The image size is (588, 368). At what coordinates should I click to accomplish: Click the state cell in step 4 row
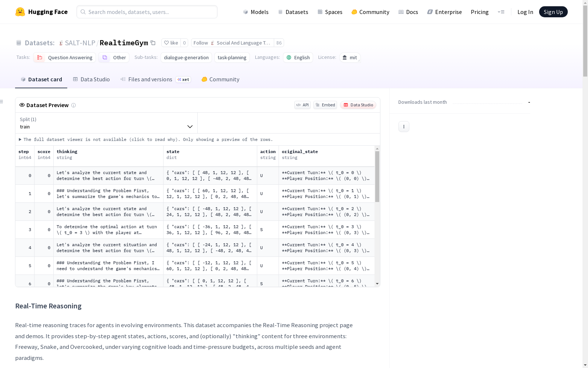(x=210, y=248)
